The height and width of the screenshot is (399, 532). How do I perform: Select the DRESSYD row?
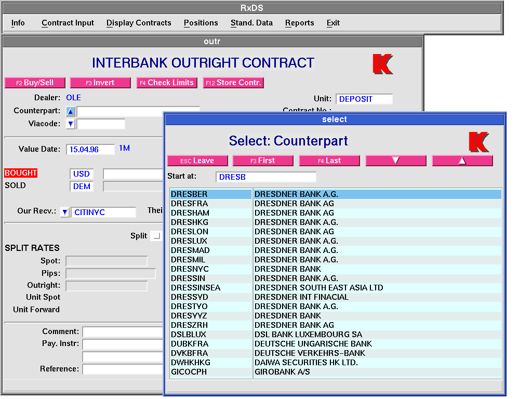pyautogui.click(x=336, y=297)
